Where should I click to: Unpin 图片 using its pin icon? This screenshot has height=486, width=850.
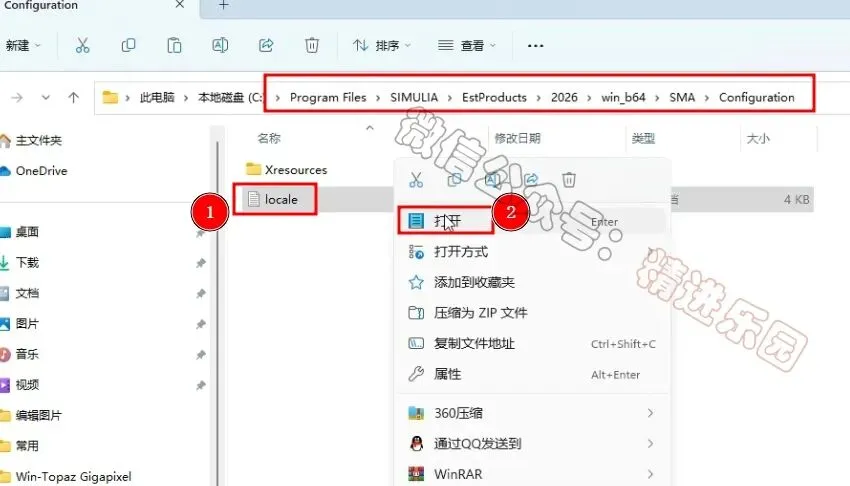(201, 324)
